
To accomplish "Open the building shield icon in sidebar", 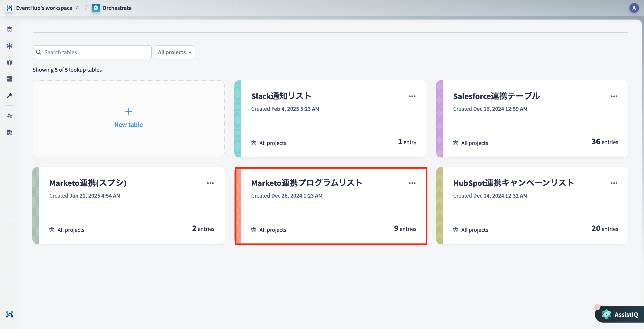I will click(x=9, y=132).
